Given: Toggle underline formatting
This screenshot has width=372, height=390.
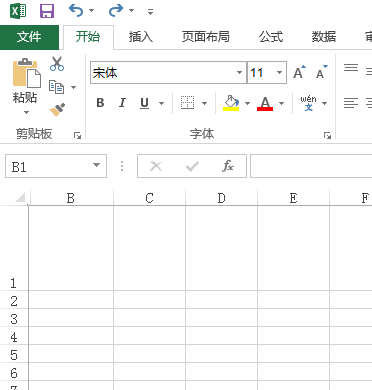Looking at the screenshot, I should pyautogui.click(x=144, y=103).
